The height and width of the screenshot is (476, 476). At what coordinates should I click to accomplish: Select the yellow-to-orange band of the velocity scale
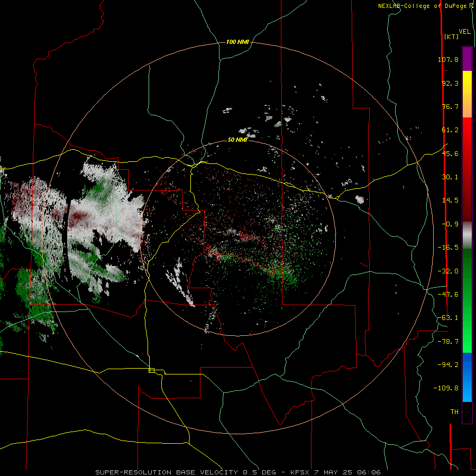pos(467,94)
